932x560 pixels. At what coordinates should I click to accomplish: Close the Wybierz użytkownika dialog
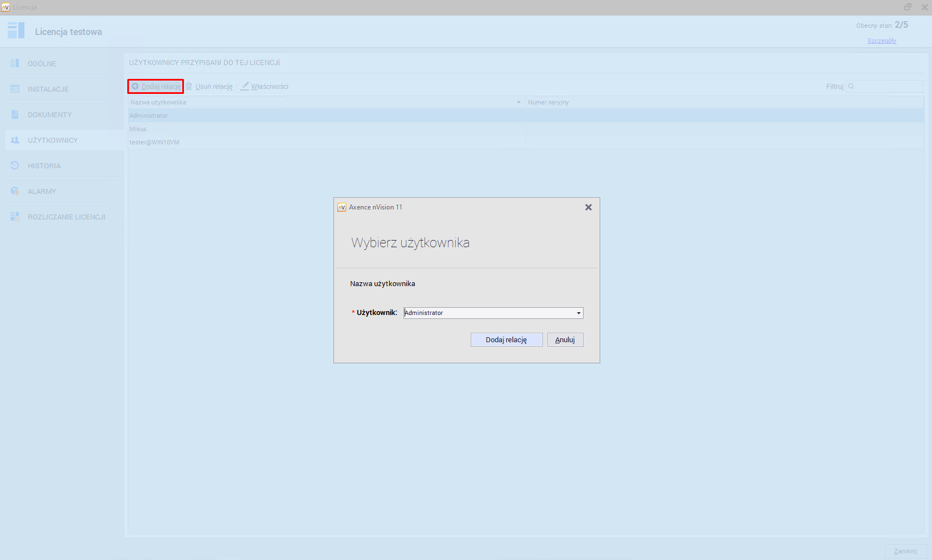click(588, 207)
